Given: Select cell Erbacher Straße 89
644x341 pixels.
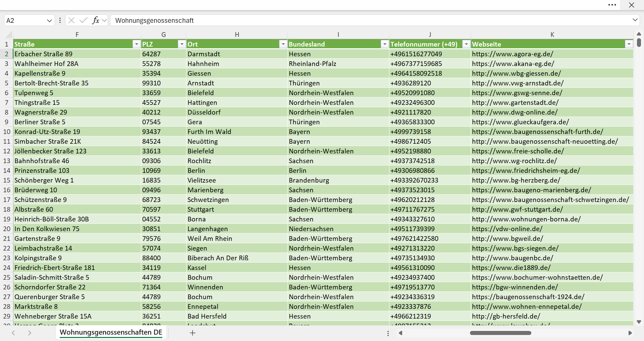Looking at the screenshot, I should point(77,54).
